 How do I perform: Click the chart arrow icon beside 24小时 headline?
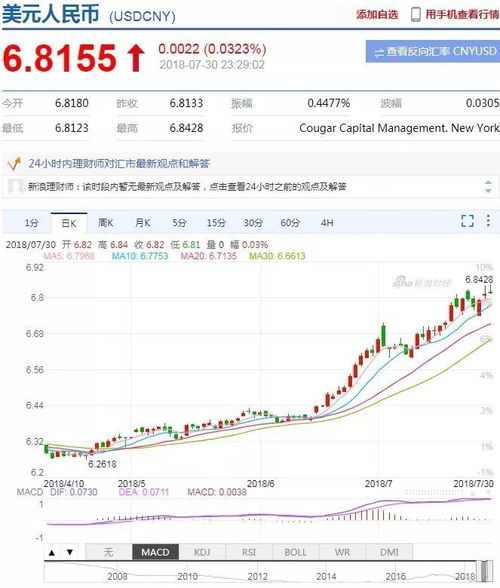14,164
